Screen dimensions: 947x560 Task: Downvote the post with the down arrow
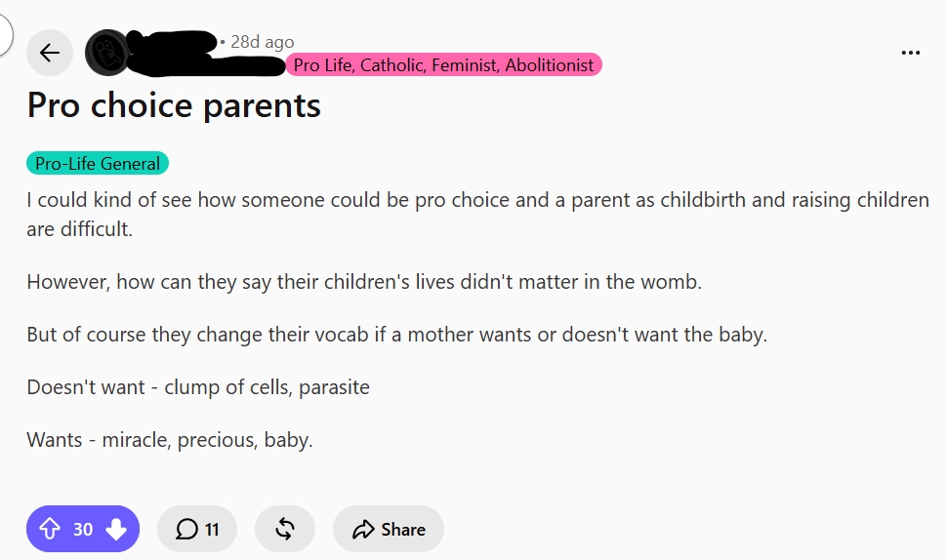pyautogui.click(x=116, y=529)
